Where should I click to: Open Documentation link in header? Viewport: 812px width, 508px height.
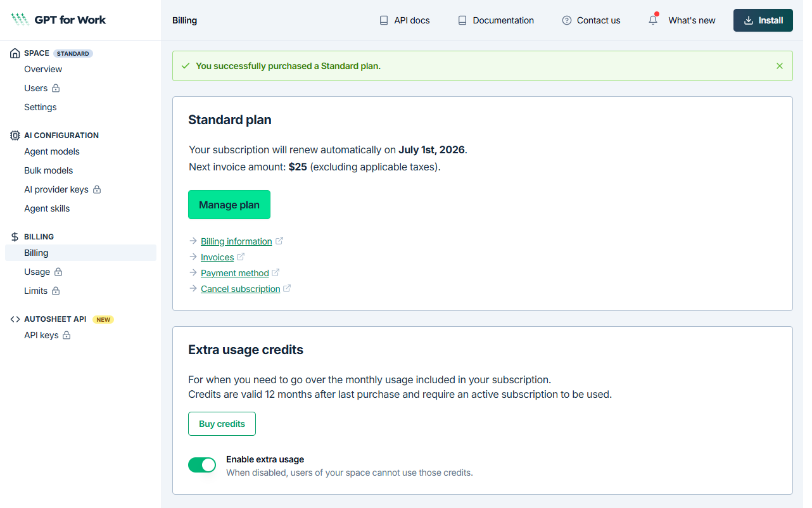click(495, 20)
